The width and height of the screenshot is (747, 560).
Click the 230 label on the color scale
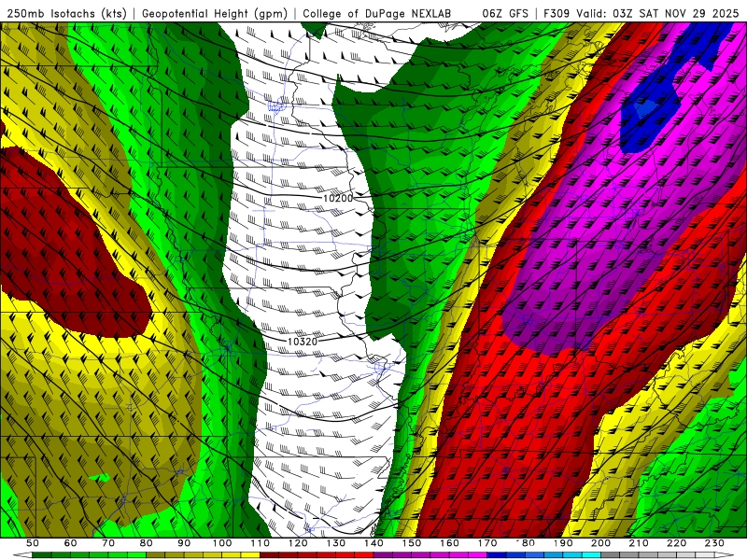714,543
